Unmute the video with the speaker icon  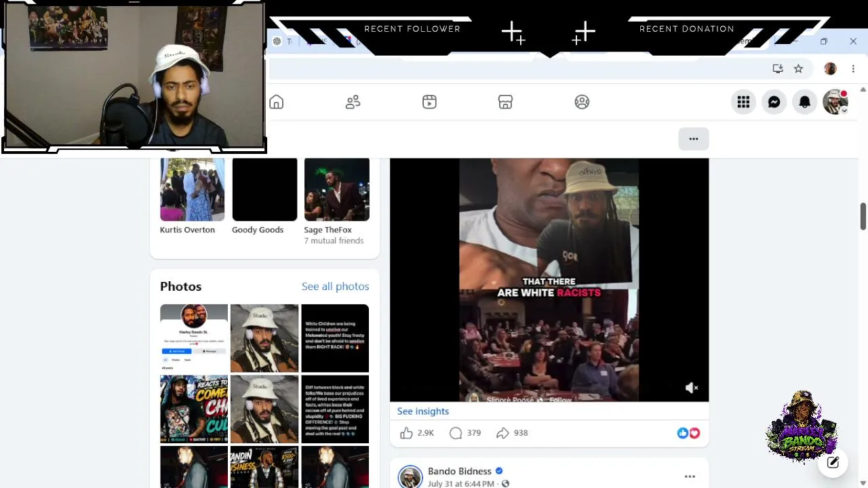pos(692,388)
